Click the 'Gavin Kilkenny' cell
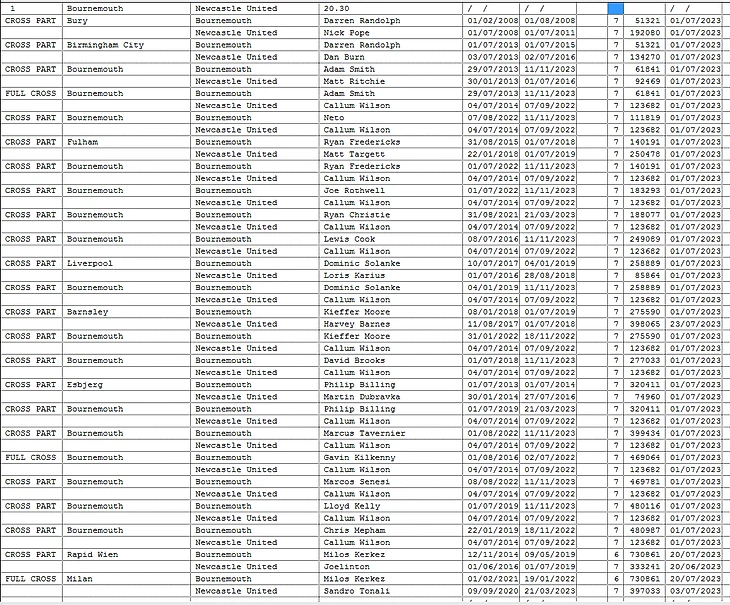The width and height of the screenshot is (730, 605). coord(391,457)
